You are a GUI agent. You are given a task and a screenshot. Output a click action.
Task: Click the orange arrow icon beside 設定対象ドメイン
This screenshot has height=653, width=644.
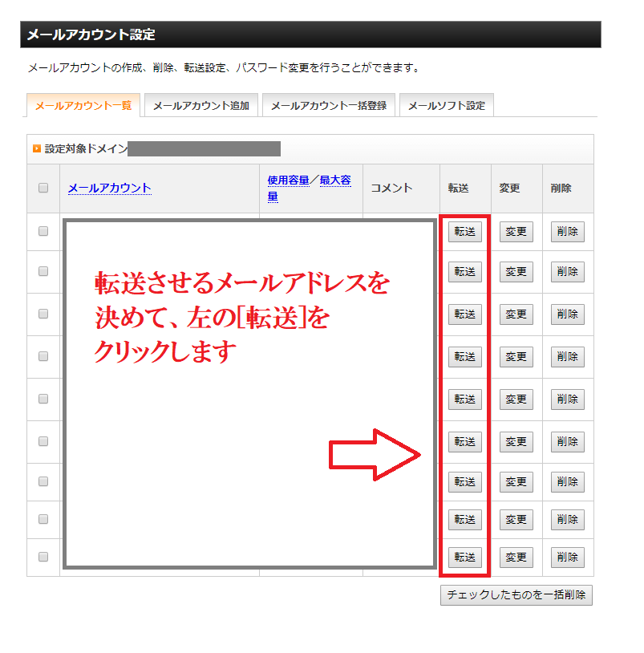click(37, 148)
